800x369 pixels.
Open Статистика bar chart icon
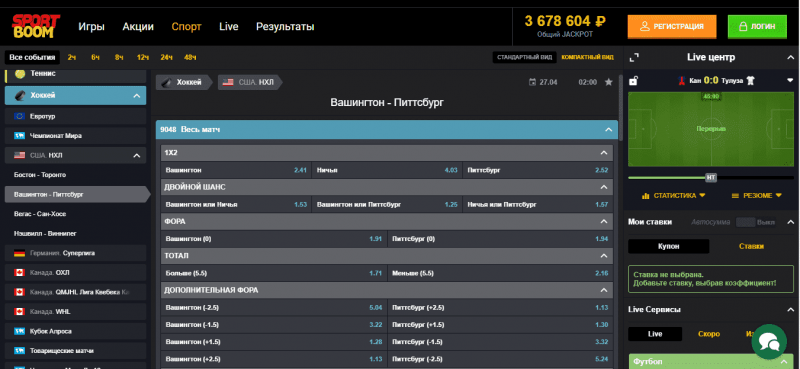coord(645,195)
